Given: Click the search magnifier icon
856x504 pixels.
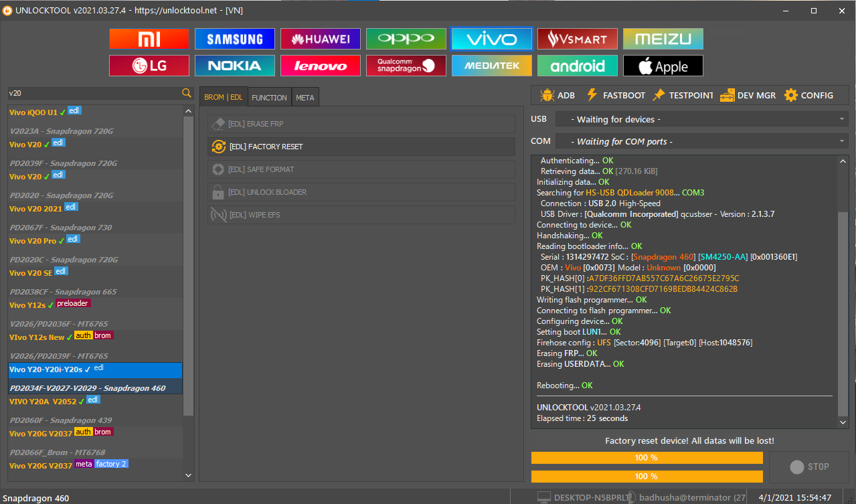Looking at the screenshot, I should (187, 93).
